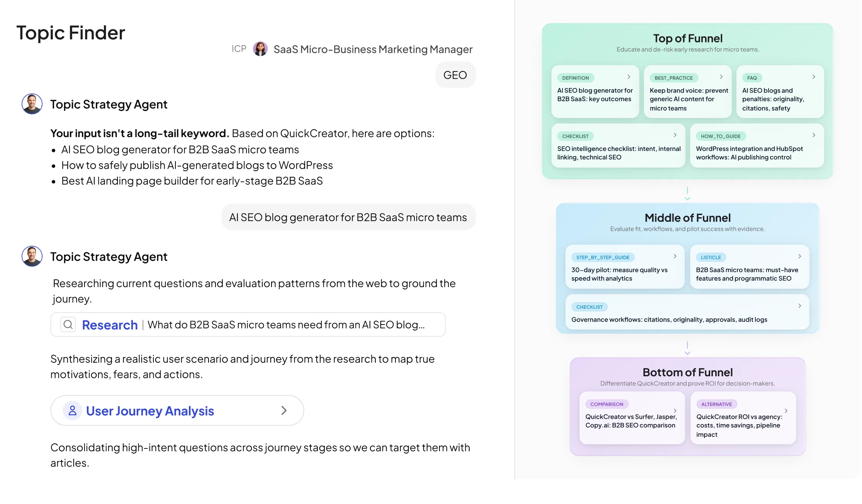Select the option about publishing AI blogs to WordPress
The image size is (862, 504).
[197, 165]
